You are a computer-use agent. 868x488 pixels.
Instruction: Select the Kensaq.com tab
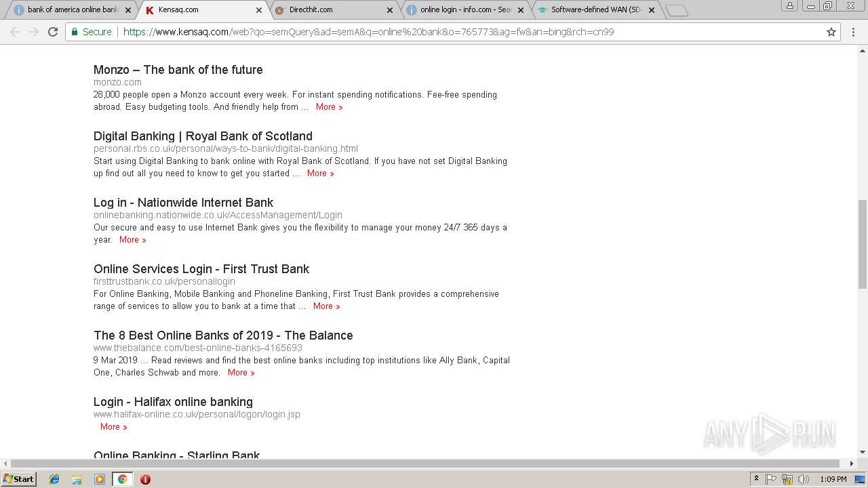[x=202, y=10]
